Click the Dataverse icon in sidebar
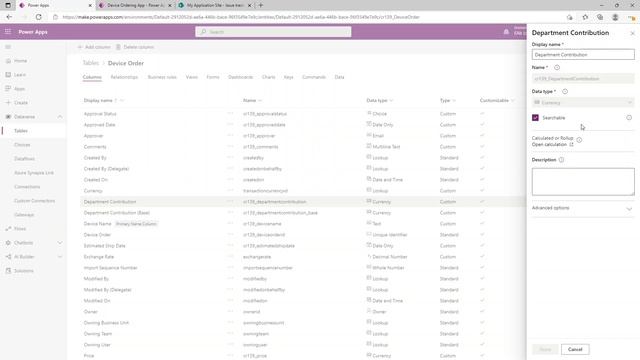 click(8, 117)
